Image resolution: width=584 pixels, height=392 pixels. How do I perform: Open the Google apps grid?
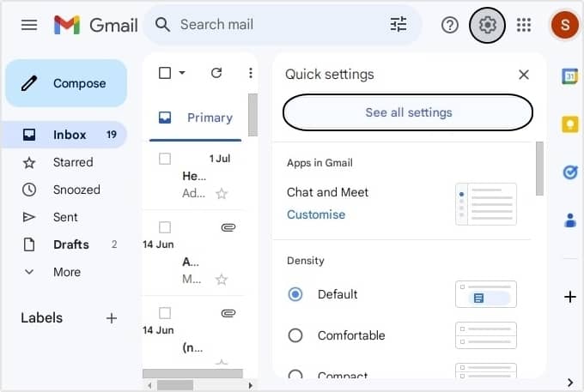click(x=524, y=25)
